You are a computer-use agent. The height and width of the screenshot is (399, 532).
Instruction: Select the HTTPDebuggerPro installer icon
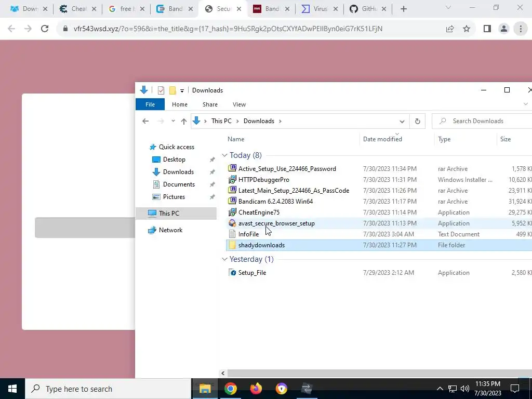(232, 179)
